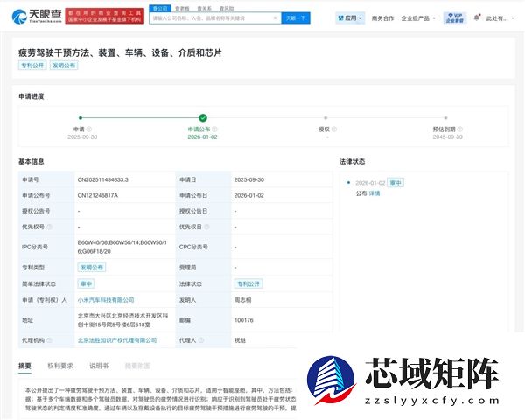Click inventor name 周志桐

click(x=242, y=300)
